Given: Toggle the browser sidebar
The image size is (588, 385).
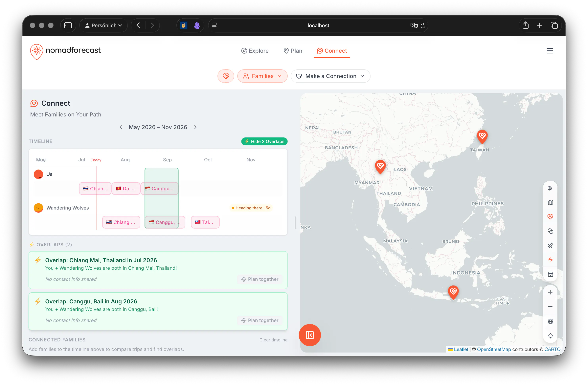Looking at the screenshot, I should pyautogui.click(x=68, y=25).
